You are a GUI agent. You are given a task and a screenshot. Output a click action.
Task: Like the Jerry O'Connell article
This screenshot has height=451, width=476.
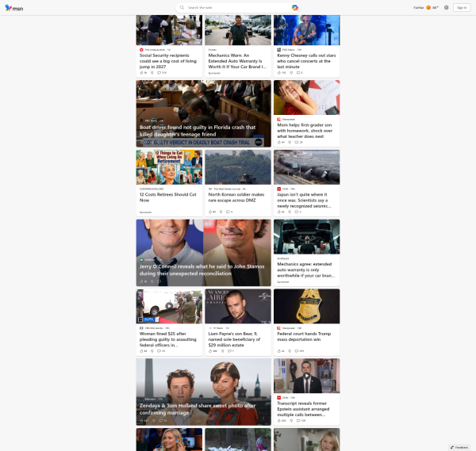(141, 281)
